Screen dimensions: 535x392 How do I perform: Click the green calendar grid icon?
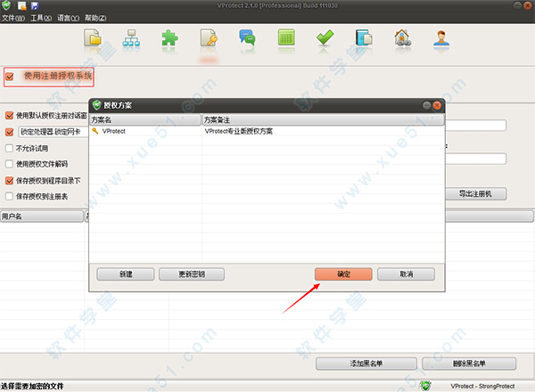[286, 37]
